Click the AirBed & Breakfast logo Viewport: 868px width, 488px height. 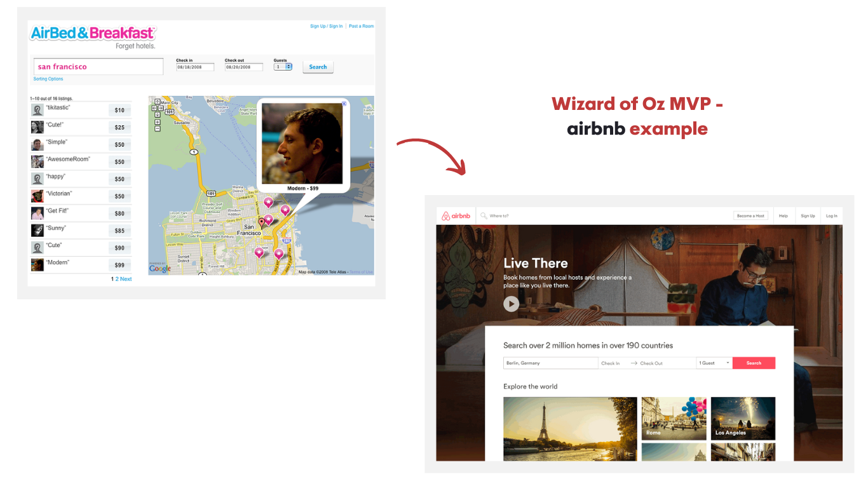tap(93, 33)
